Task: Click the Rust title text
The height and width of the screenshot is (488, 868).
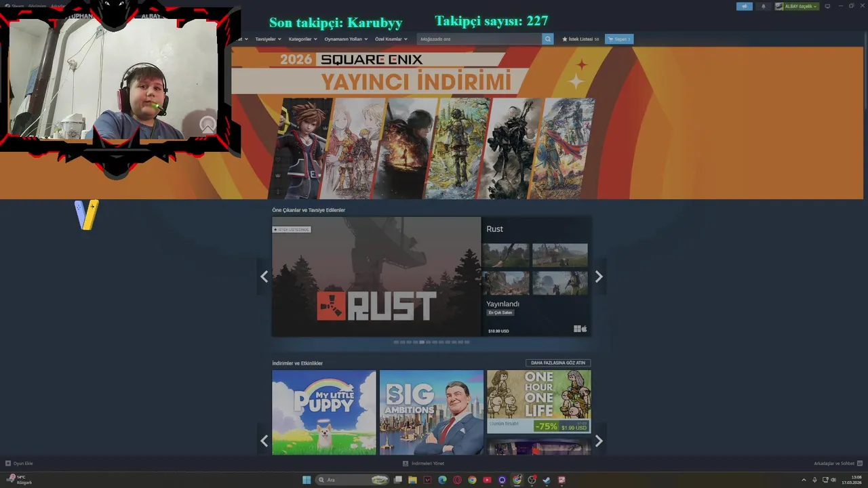Action: coord(494,229)
